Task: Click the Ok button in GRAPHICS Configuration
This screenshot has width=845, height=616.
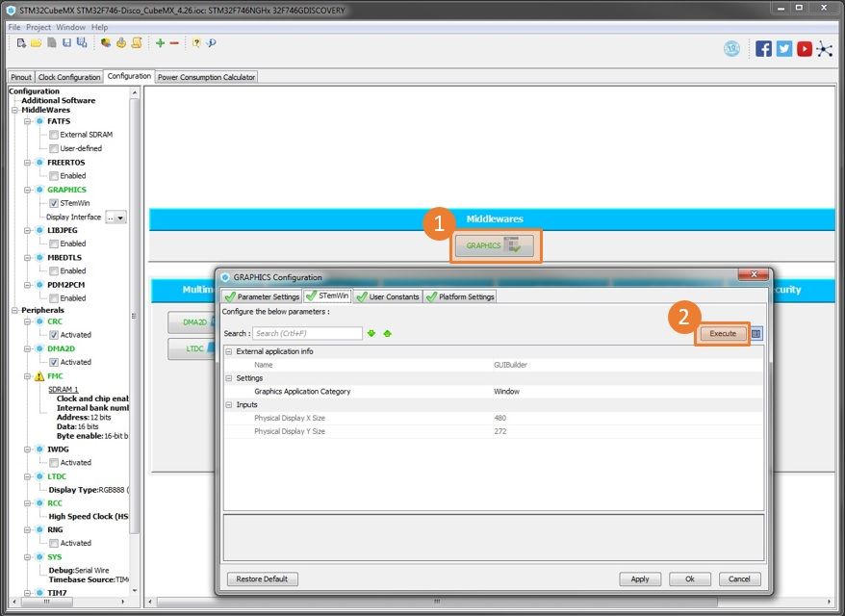Action: coord(690,578)
